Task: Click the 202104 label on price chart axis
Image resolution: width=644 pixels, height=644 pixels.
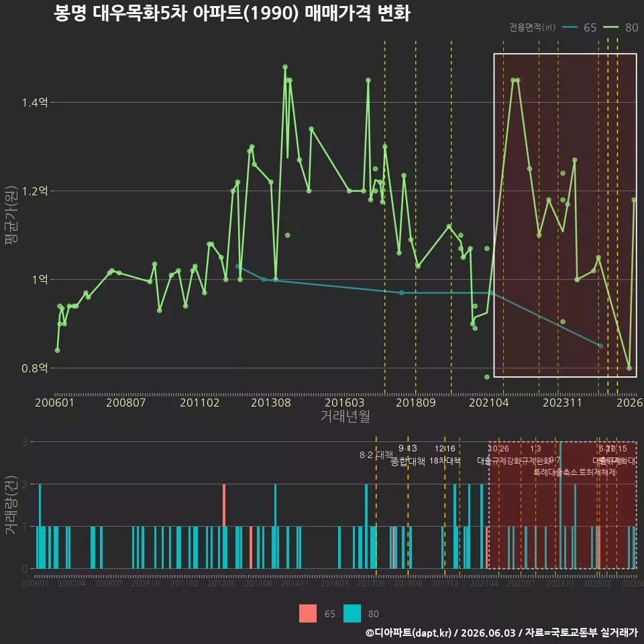Action: click(489, 402)
